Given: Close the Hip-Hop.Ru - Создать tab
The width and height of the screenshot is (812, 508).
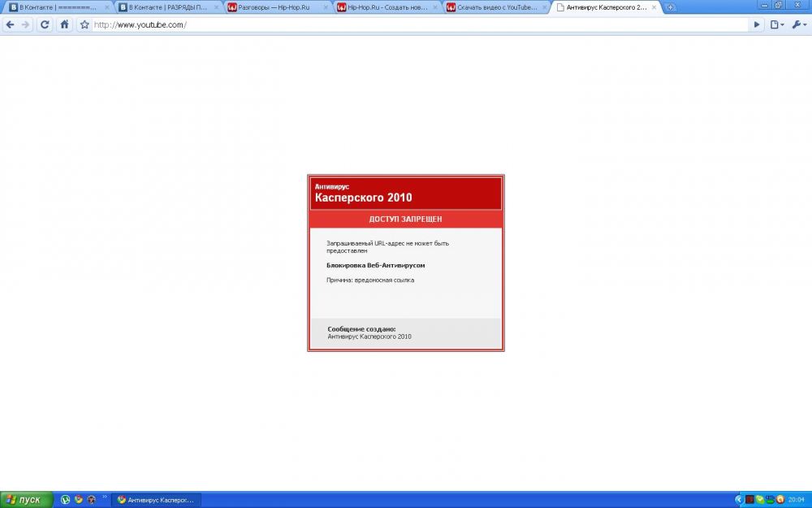Looking at the screenshot, I should (435, 7).
